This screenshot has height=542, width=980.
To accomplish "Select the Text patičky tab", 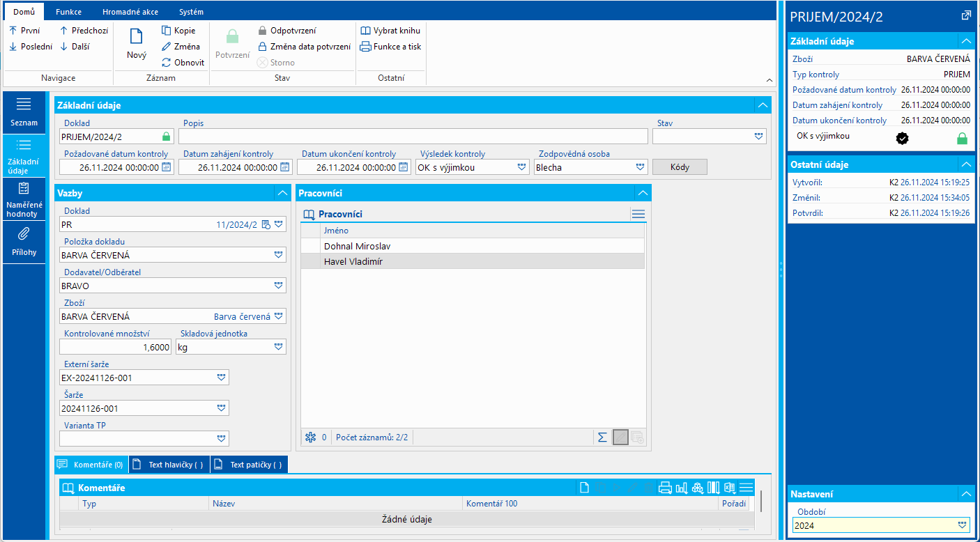I will [250, 465].
